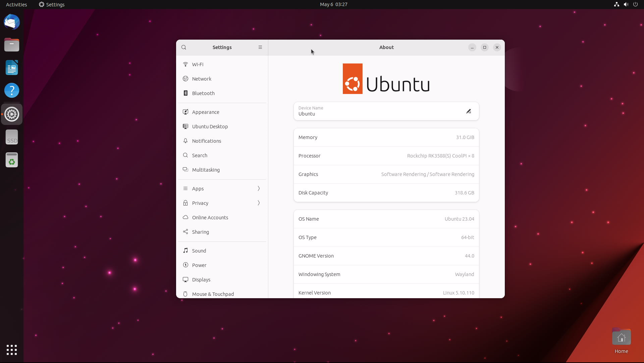
Task: Open the clock showing May 6 03:27
Action: pyautogui.click(x=333, y=4)
